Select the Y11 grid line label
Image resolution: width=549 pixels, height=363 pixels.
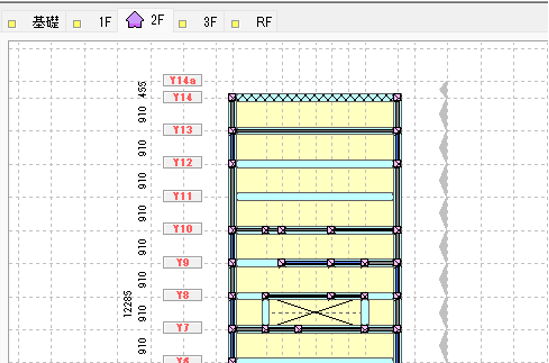182,196
